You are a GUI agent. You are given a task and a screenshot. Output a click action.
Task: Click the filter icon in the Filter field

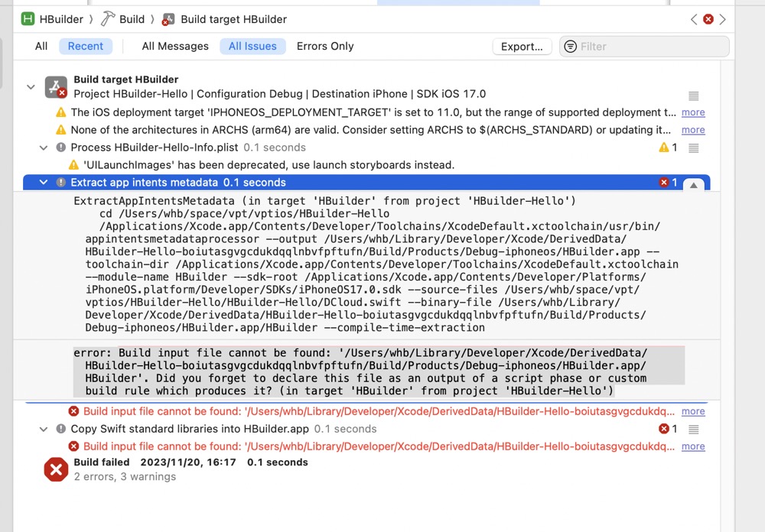click(x=570, y=47)
